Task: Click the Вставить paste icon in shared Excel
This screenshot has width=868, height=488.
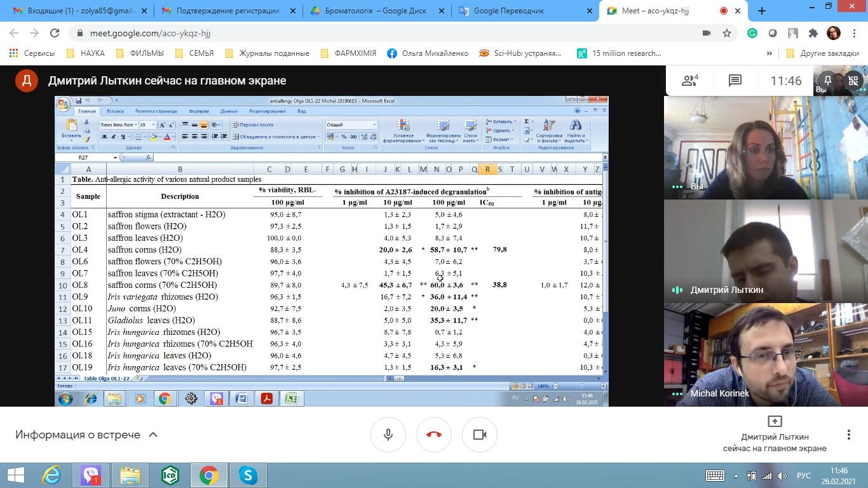Action: [71, 129]
